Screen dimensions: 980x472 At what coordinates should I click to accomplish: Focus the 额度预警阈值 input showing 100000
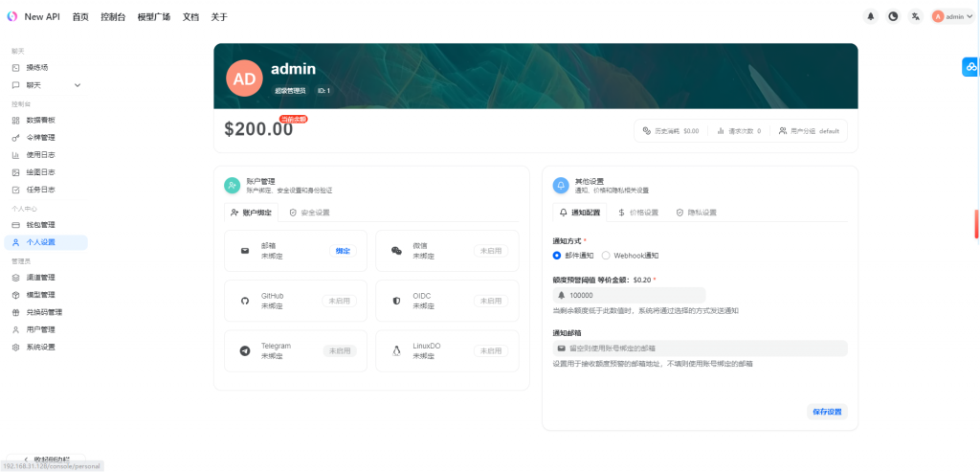pos(630,295)
